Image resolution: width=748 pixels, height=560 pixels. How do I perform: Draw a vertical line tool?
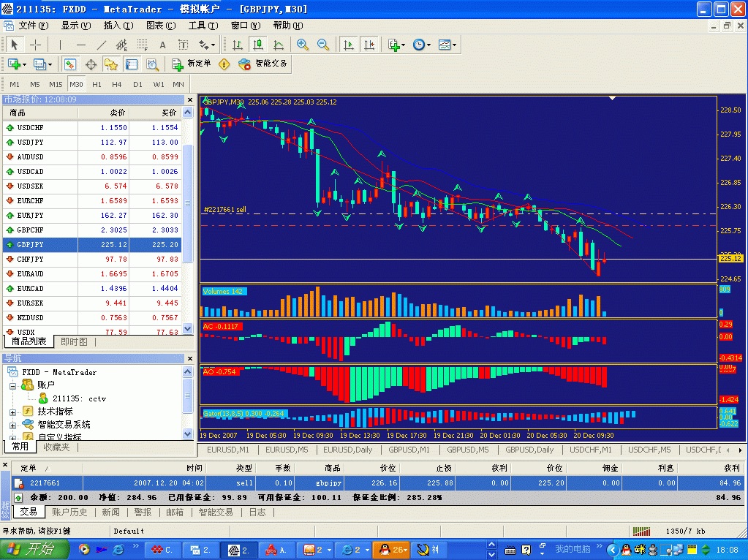[x=60, y=45]
